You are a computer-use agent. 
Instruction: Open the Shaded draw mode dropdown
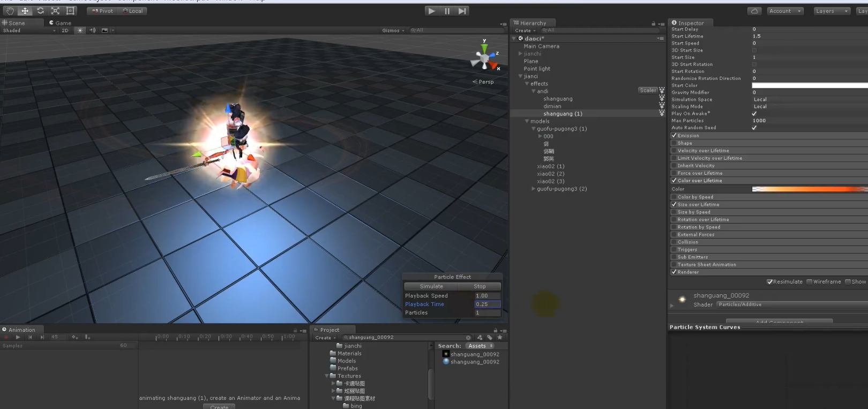click(x=29, y=31)
